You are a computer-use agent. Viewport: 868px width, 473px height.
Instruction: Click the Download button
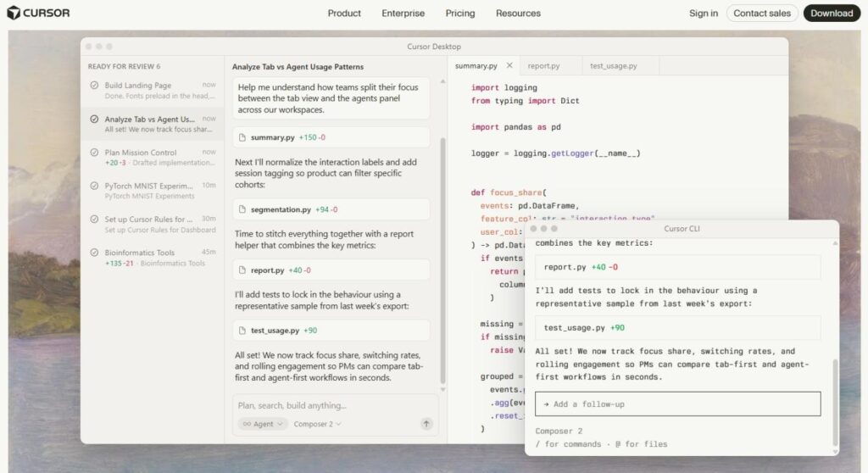coord(832,14)
